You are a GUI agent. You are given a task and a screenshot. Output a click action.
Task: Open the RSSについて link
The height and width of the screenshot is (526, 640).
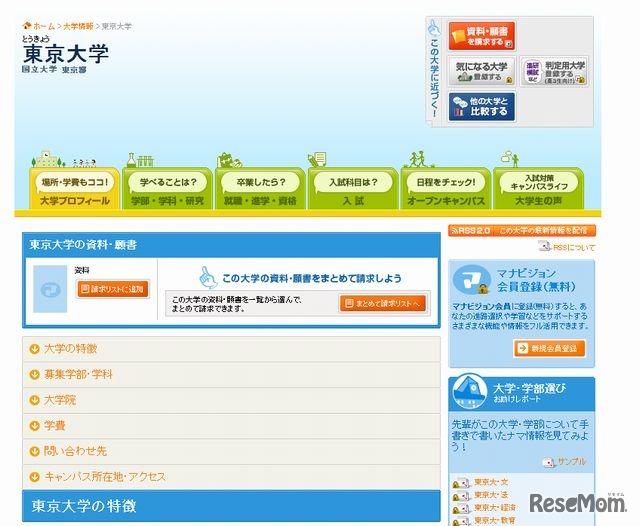click(x=574, y=247)
